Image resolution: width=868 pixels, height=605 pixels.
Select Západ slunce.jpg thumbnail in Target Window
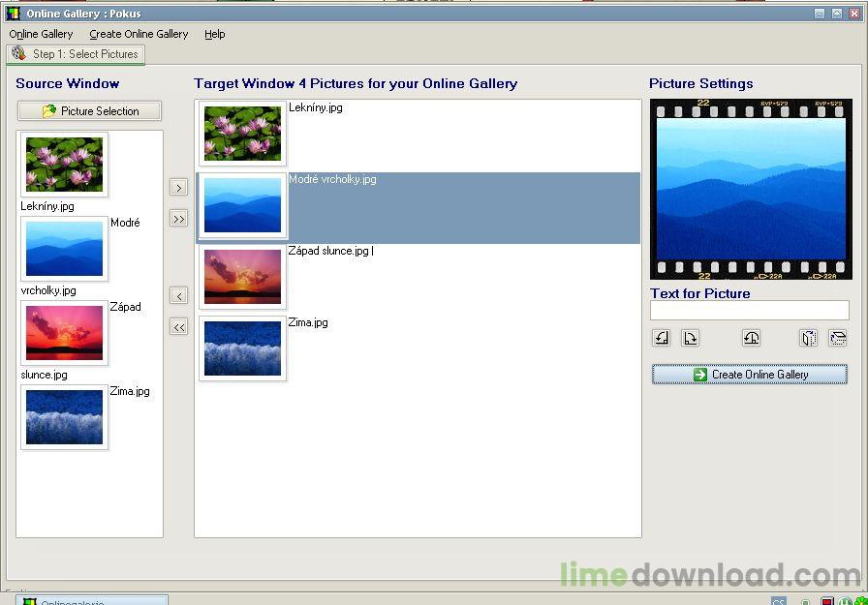[242, 277]
